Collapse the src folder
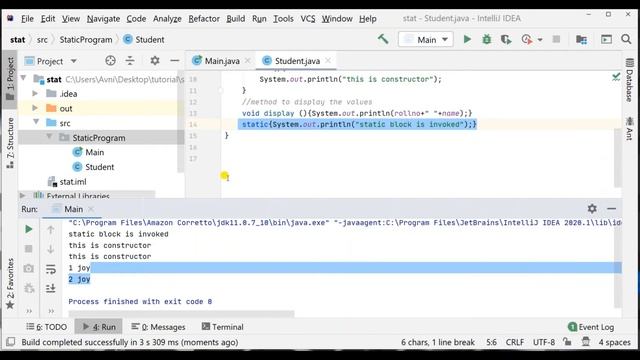 pyautogui.click(x=36, y=122)
